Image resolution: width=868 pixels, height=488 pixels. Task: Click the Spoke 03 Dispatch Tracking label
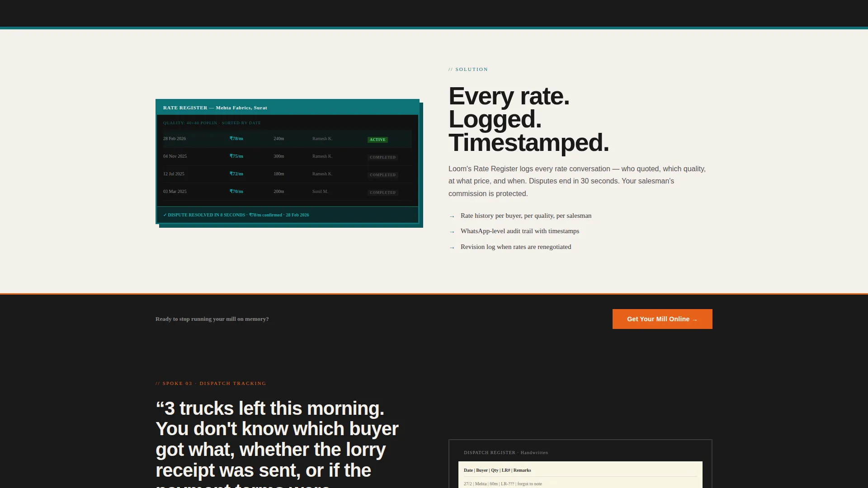pyautogui.click(x=211, y=383)
